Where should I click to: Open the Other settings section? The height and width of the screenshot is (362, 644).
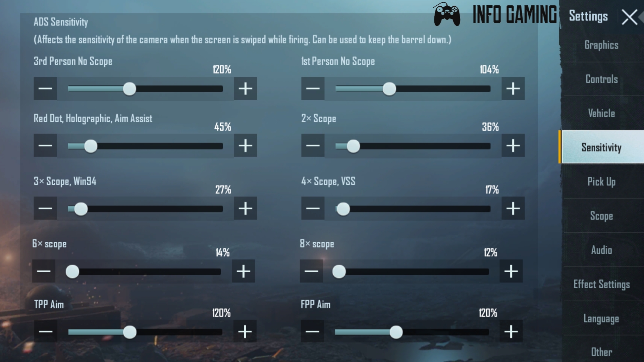coord(601,352)
